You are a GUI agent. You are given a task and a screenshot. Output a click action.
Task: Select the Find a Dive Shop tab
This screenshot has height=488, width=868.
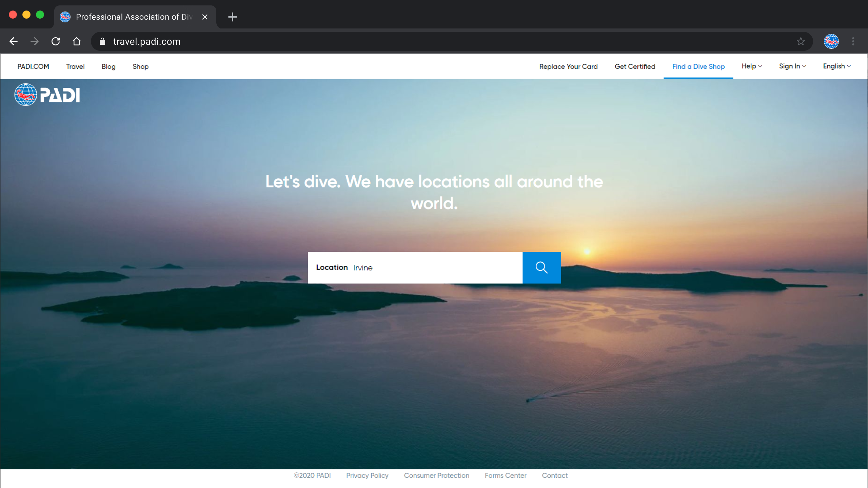(698, 67)
